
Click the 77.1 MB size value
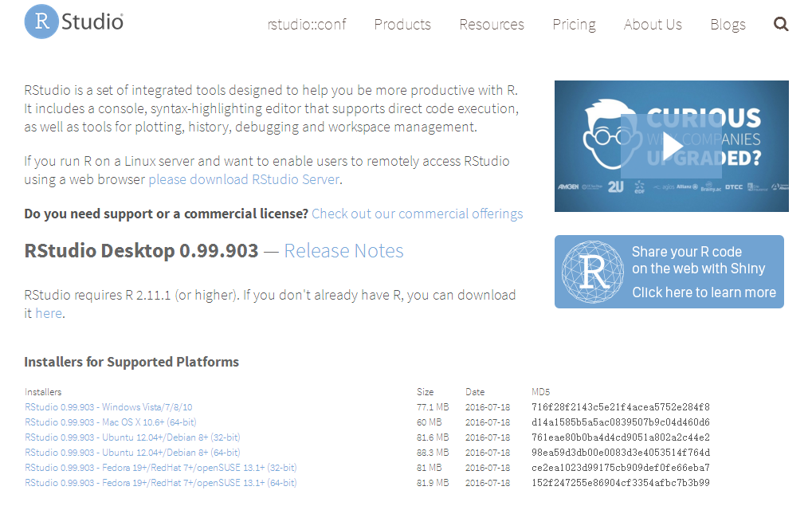point(433,407)
